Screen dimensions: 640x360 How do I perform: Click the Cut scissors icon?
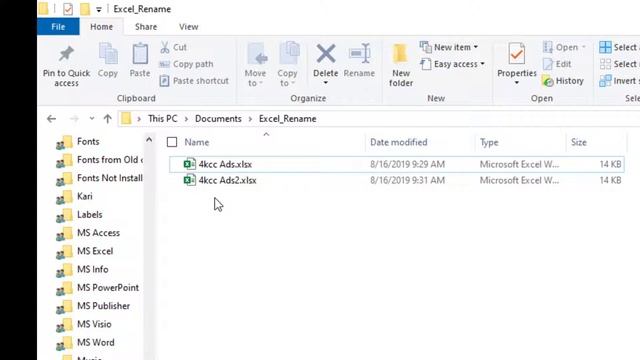164,47
